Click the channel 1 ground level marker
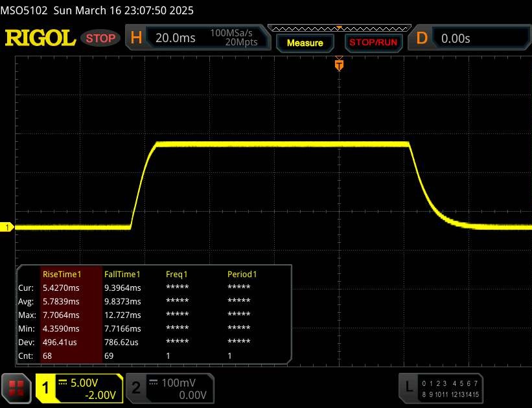This screenshot has width=532, height=408. 8,227
